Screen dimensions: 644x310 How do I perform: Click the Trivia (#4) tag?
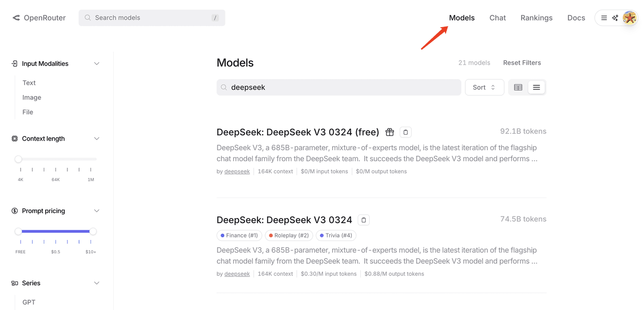(x=336, y=236)
